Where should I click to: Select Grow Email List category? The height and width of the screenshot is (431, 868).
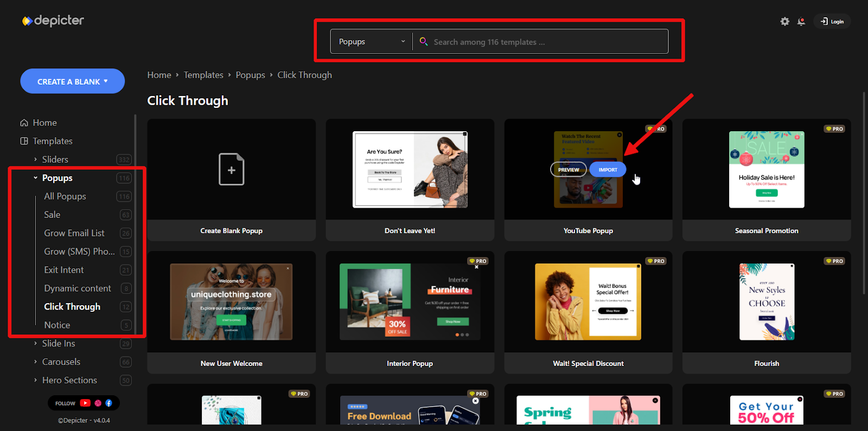[74, 233]
